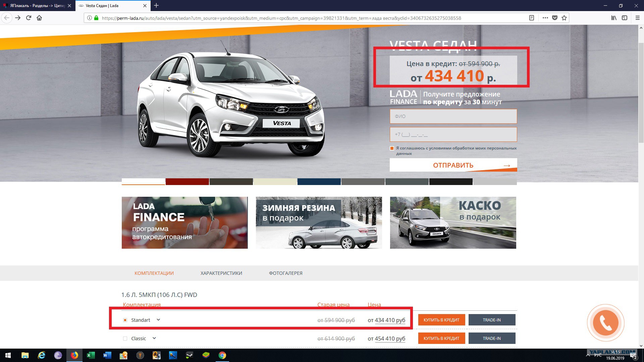Click the browser back arrow

tap(7, 18)
